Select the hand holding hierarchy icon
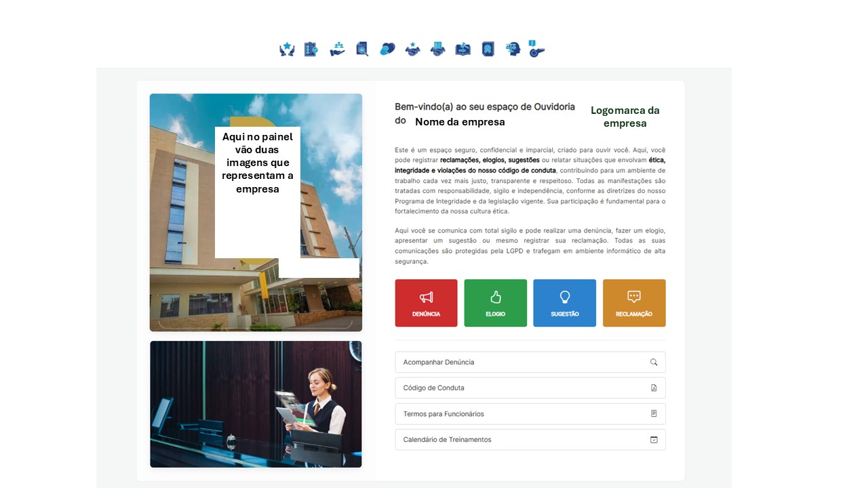 (337, 49)
